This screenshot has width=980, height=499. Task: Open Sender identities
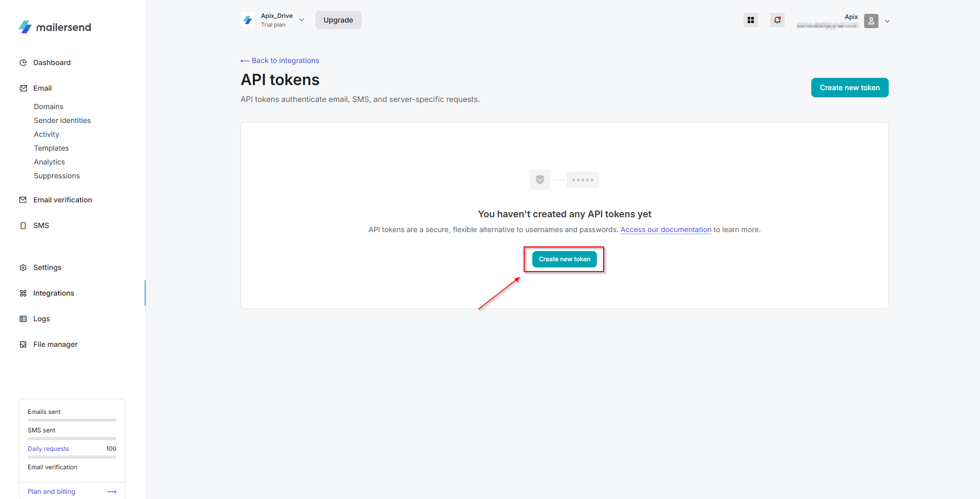[62, 120]
